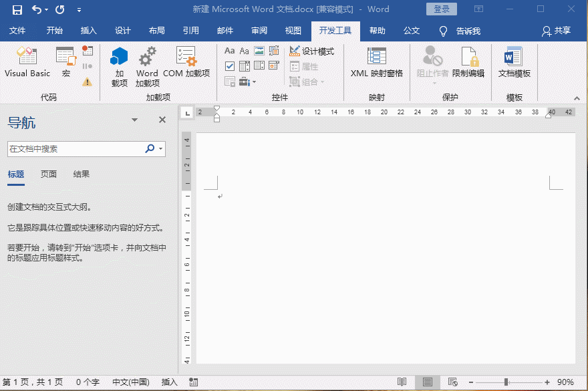This screenshot has height=391, width=588.
Task: Toggle 设计模式 design mode
Action: [x=311, y=51]
